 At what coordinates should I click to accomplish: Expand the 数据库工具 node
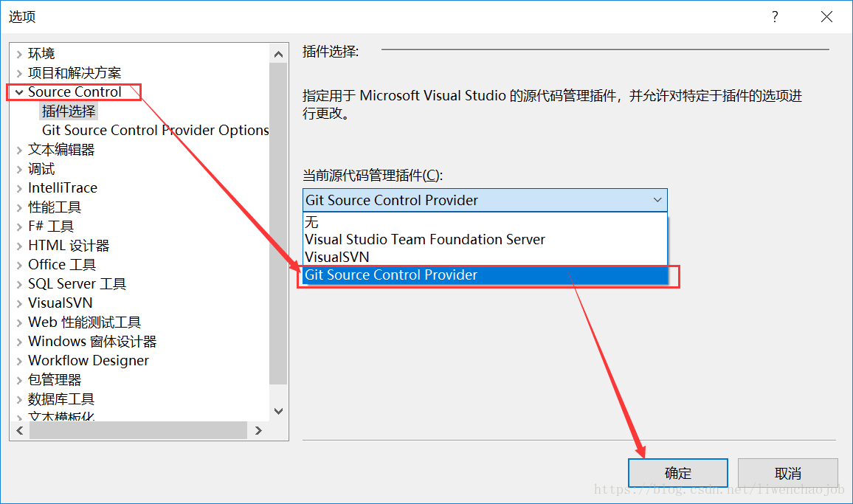tap(20, 399)
